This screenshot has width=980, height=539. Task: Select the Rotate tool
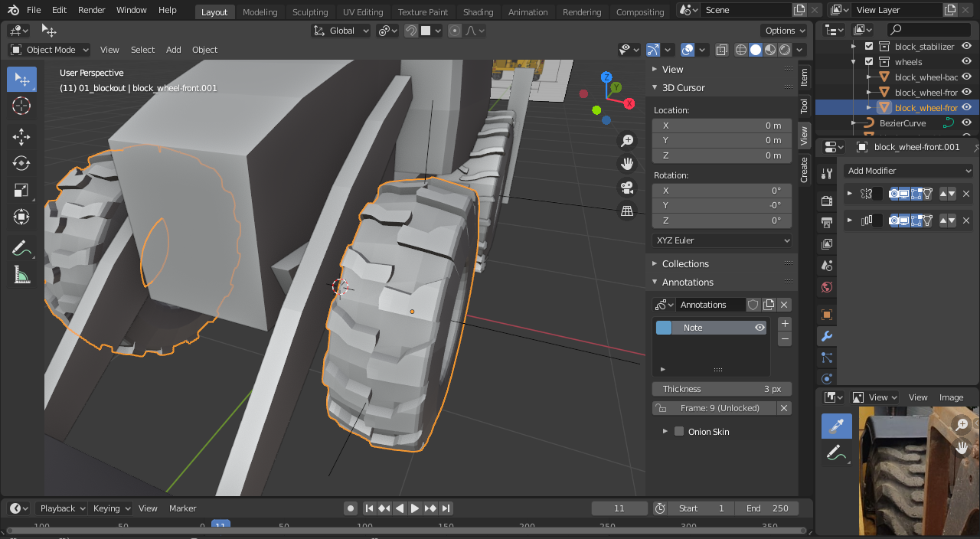[x=21, y=163]
